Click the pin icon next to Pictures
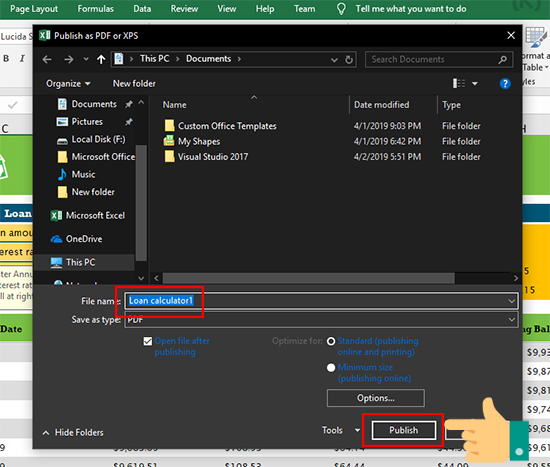The width and height of the screenshot is (550, 467). [129, 122]
